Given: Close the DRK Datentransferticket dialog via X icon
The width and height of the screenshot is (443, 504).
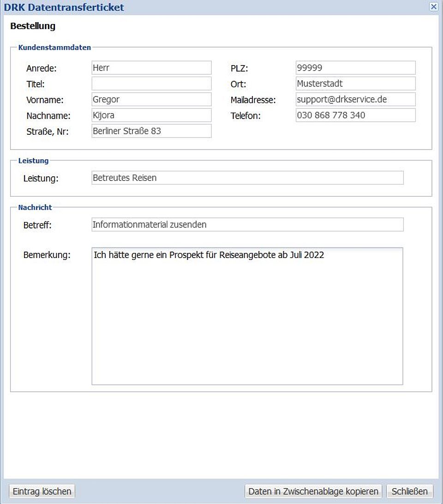Looking at the screenshot, I should coord(433,6).
